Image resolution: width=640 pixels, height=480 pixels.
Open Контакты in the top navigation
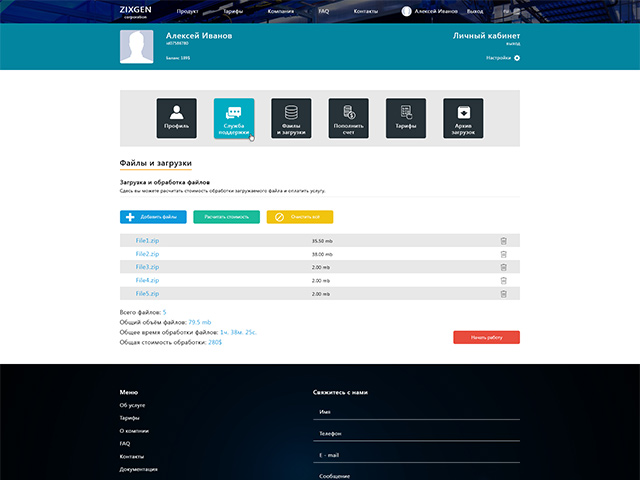point(366,11)
